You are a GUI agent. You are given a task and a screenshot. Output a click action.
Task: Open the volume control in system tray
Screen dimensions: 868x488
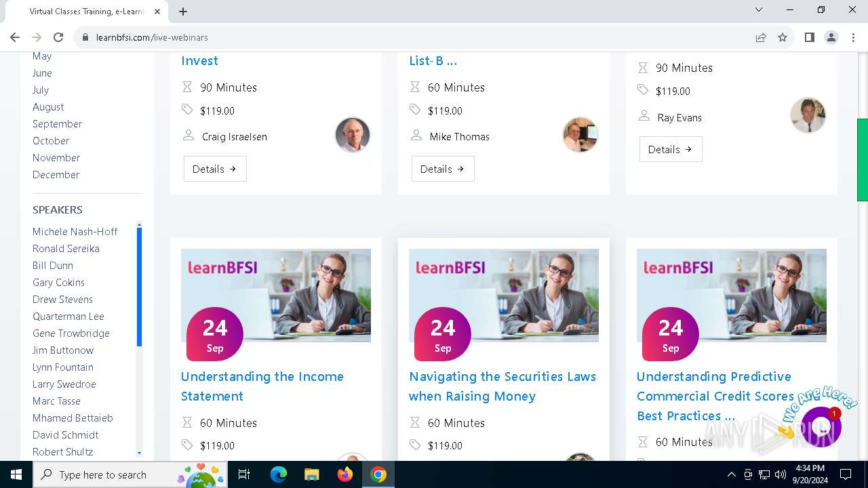[781, 474]
